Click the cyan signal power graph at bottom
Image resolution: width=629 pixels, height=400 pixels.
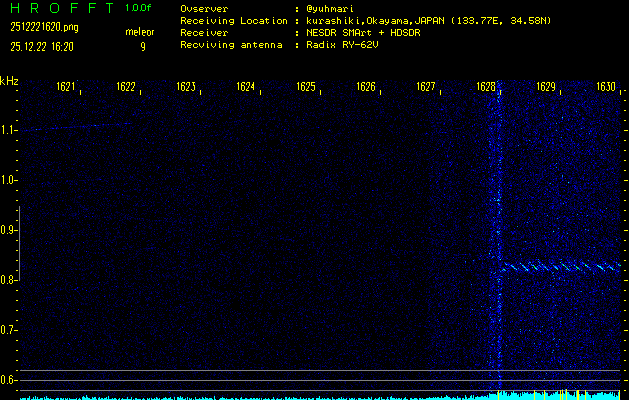320,396
